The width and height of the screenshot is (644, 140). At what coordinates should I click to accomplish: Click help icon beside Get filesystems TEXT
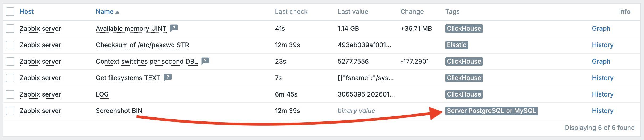168,77
